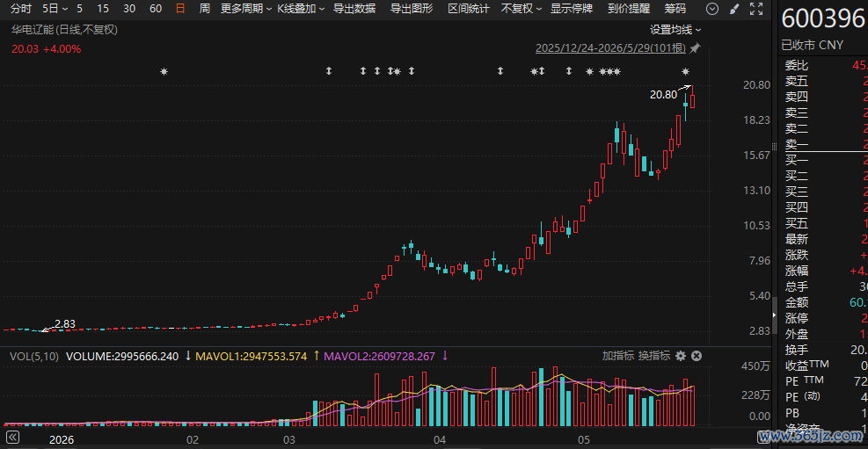Select the brush drawing tool icon

click(734, 8)
